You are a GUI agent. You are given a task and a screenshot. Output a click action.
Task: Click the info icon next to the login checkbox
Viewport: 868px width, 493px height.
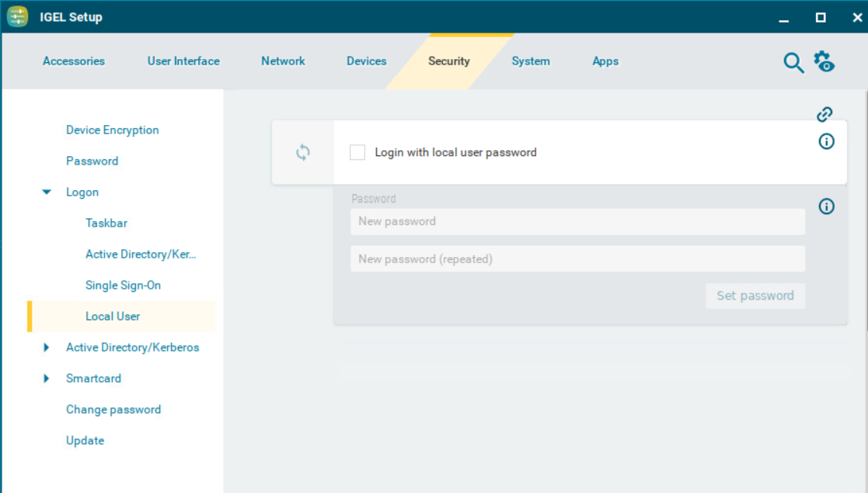coord(827,141)
